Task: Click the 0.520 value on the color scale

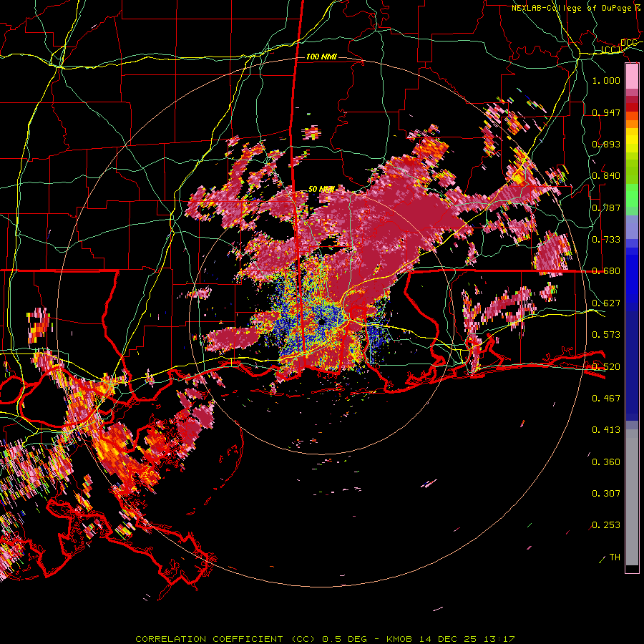Action: [606, 367]
